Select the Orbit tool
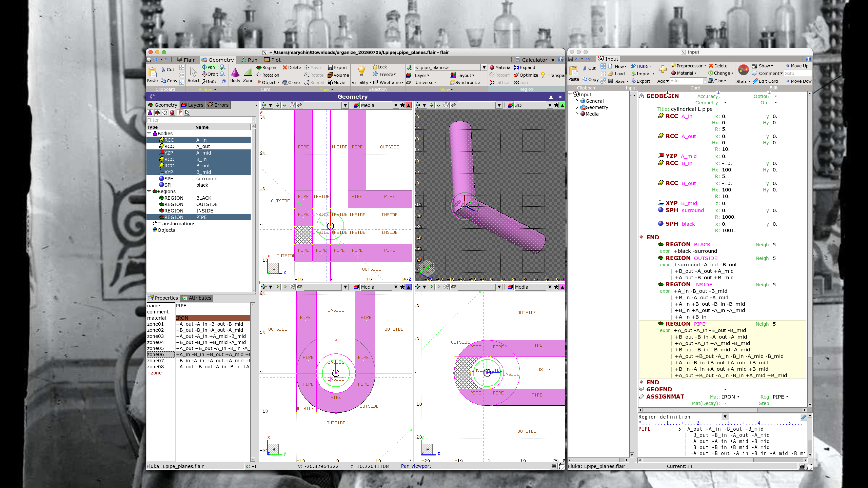The width and height of the screenshot is (868, 488). click(x=210, y=74)
